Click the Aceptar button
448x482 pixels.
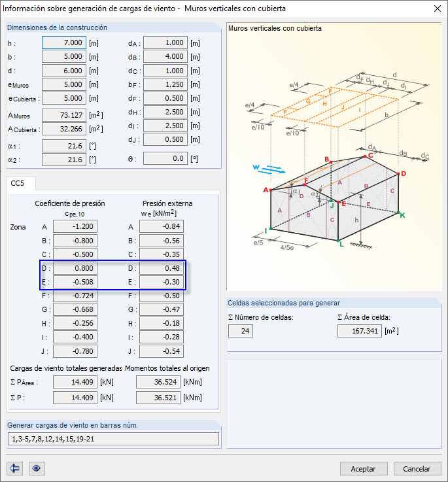point(364,469)
